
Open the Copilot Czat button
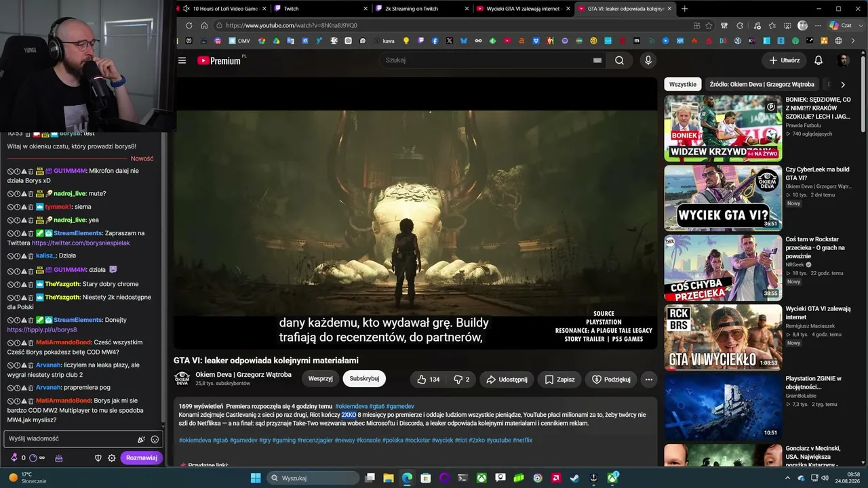point(841,26)
